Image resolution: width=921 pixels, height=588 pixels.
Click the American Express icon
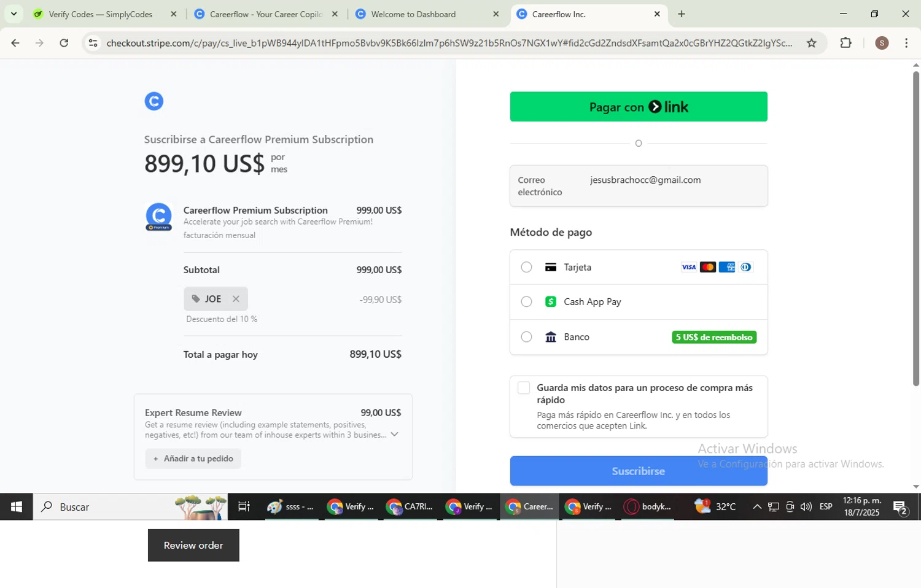click(727, 267)
